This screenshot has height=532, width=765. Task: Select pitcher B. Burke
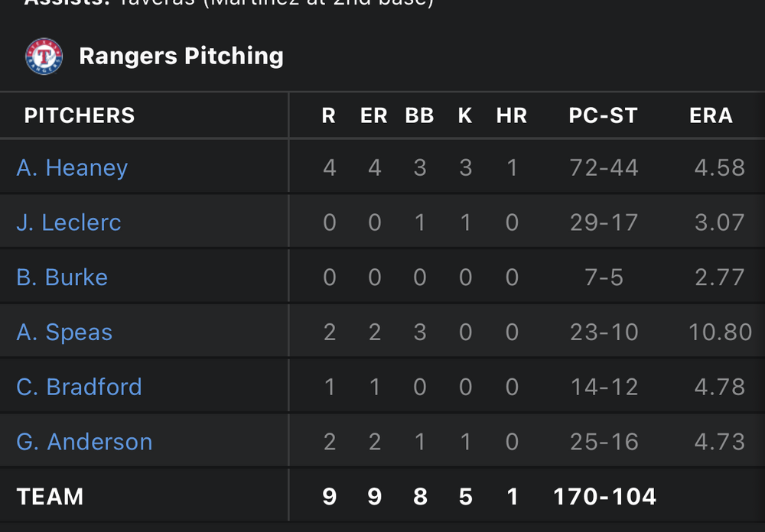[x=62, y=277]
